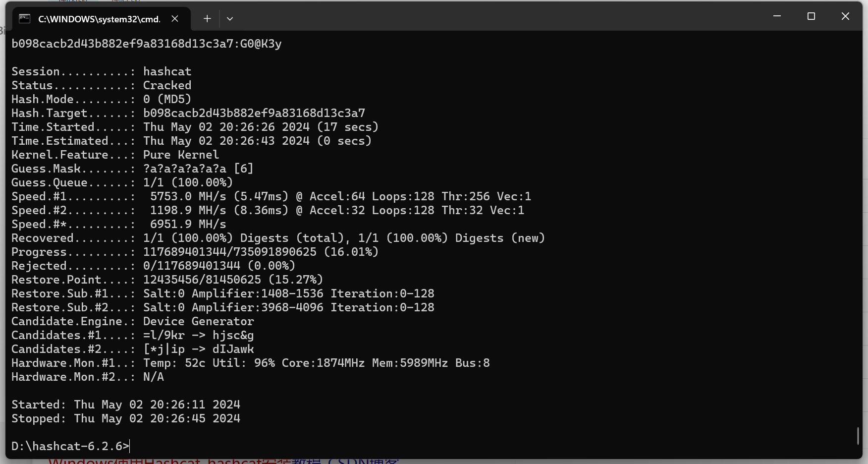Minimize the terminal window
868x464 pixels.
click(x=777, y=16)
